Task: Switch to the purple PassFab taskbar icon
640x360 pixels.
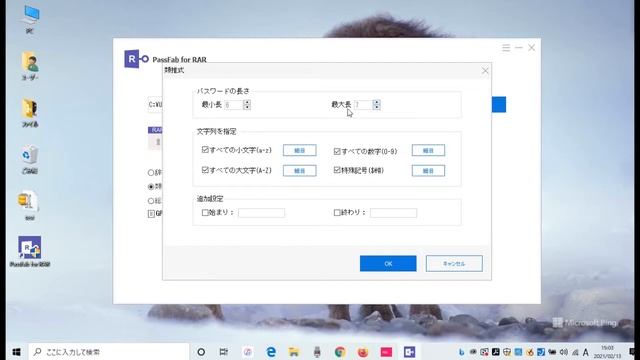Action: [x=409, y=351]
